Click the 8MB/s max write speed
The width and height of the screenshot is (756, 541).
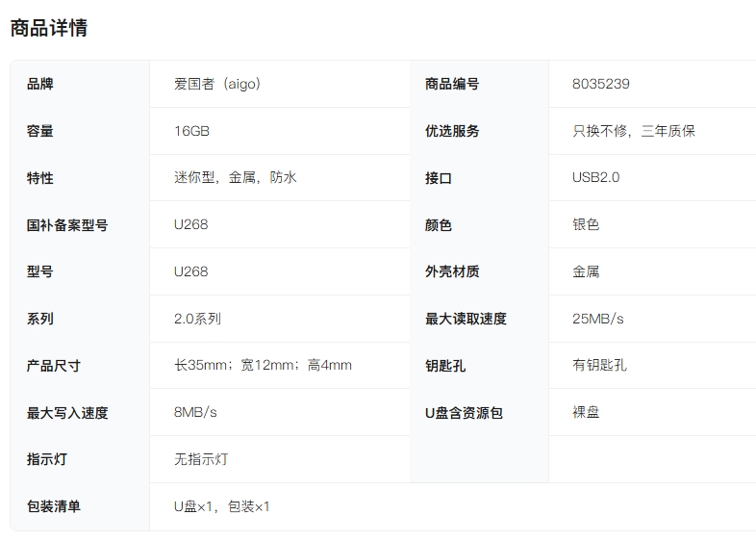[195, 412]
